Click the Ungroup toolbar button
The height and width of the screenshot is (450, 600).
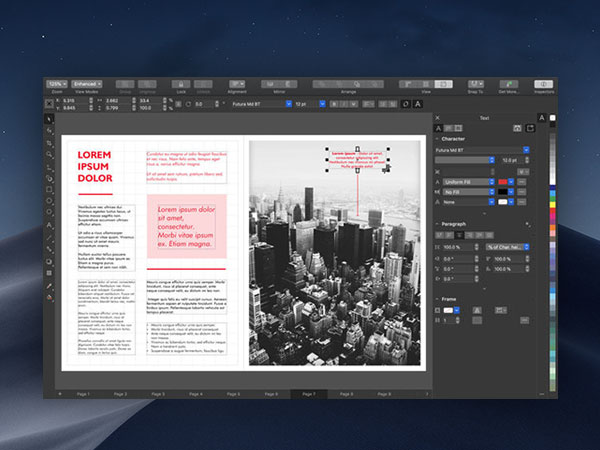(147, 84)
